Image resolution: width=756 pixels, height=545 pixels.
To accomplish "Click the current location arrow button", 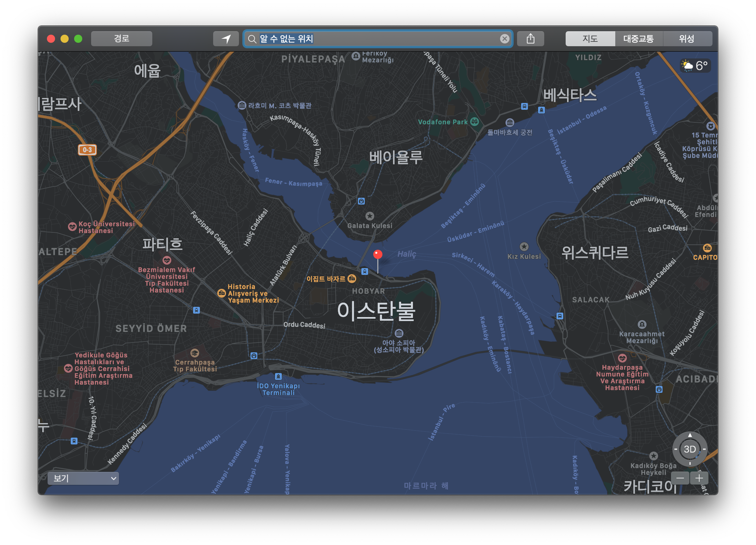I will click(x=226, y=39).
